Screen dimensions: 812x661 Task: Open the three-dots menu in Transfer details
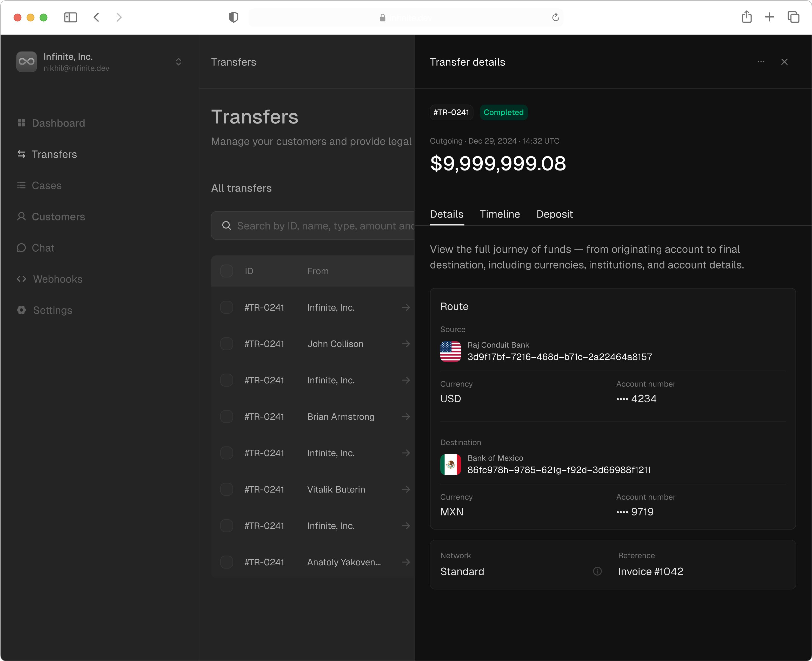coord(761,62)
